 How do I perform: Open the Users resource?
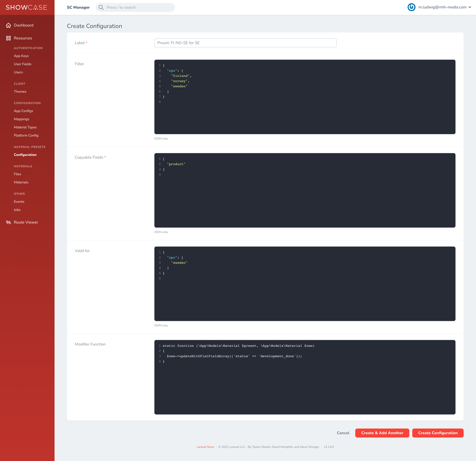(x=18, y=72)
